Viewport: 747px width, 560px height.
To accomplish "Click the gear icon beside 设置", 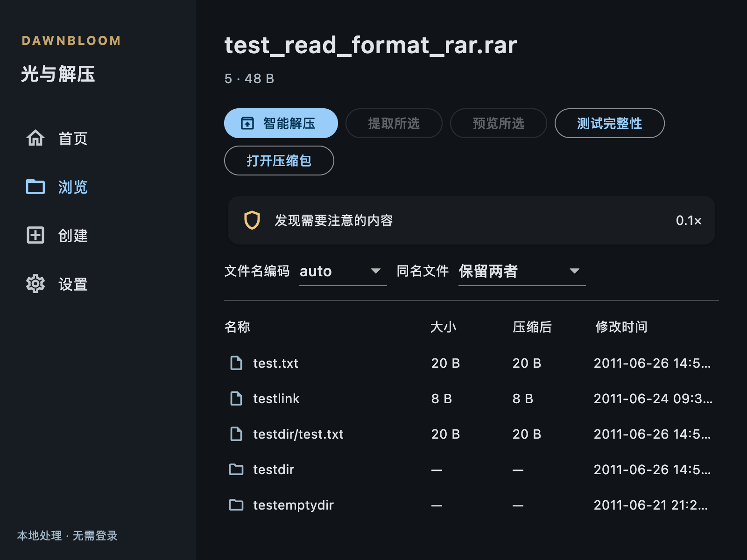I will pyautogui.click(x=35, y=284).
